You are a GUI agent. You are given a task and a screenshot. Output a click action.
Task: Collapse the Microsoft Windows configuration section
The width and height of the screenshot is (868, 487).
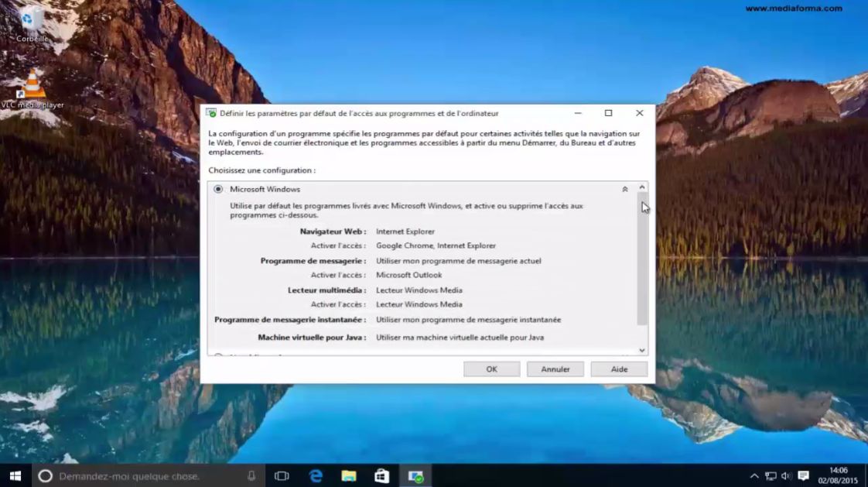(x=625, y=190)
